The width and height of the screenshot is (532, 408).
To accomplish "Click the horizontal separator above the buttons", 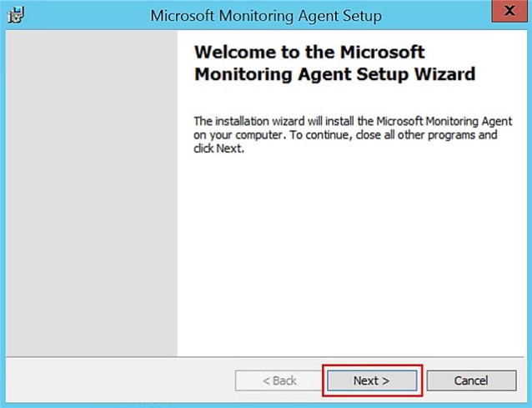I will point(265,357).
